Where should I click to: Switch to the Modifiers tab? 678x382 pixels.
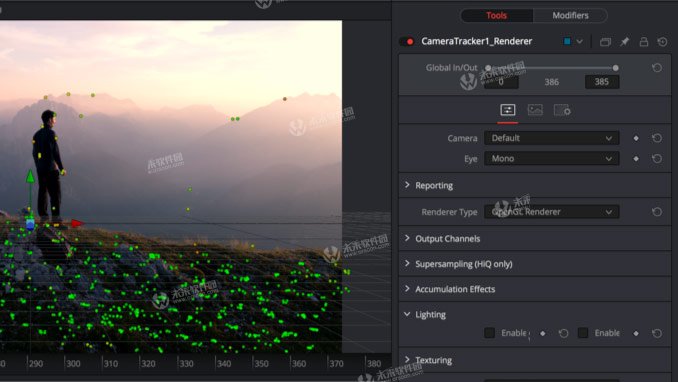coord(570,16)
